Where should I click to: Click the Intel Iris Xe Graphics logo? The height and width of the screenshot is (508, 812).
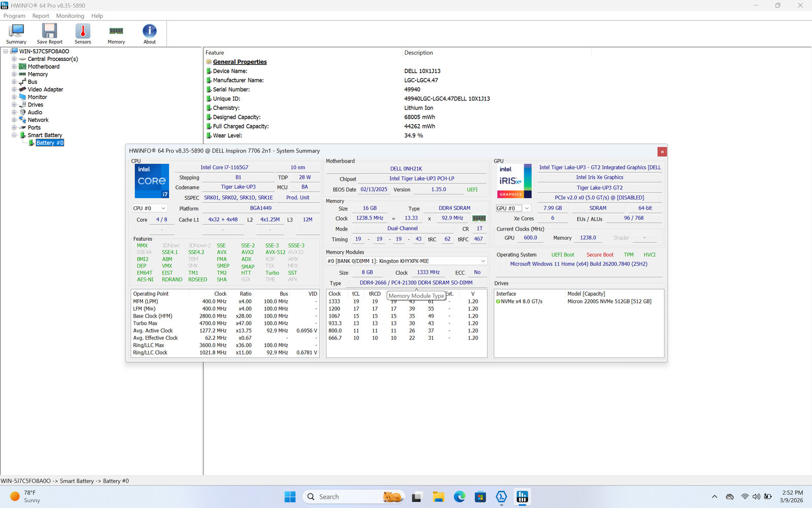click(x=514, y=181)
